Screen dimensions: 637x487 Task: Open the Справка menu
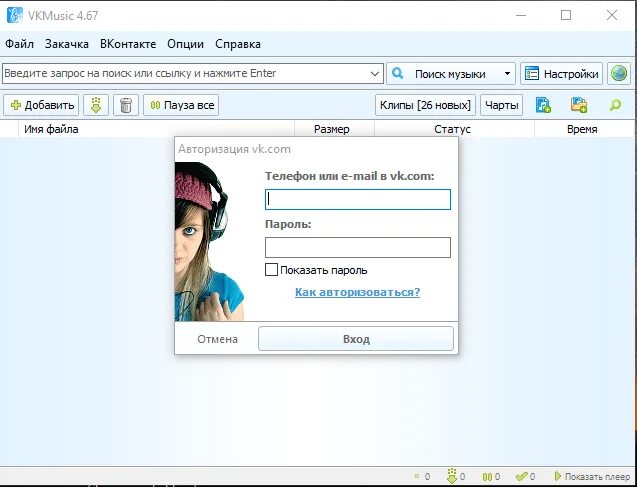click(238, 44)
